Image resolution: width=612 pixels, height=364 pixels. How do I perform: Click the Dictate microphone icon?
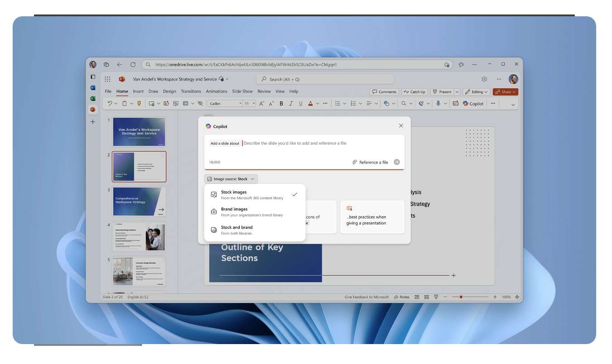click(438, 104)
